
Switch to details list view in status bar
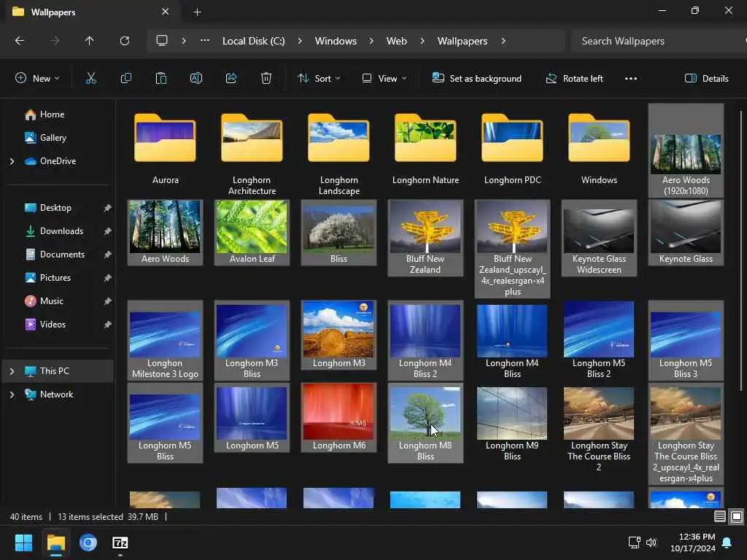[x=720, y=517]
